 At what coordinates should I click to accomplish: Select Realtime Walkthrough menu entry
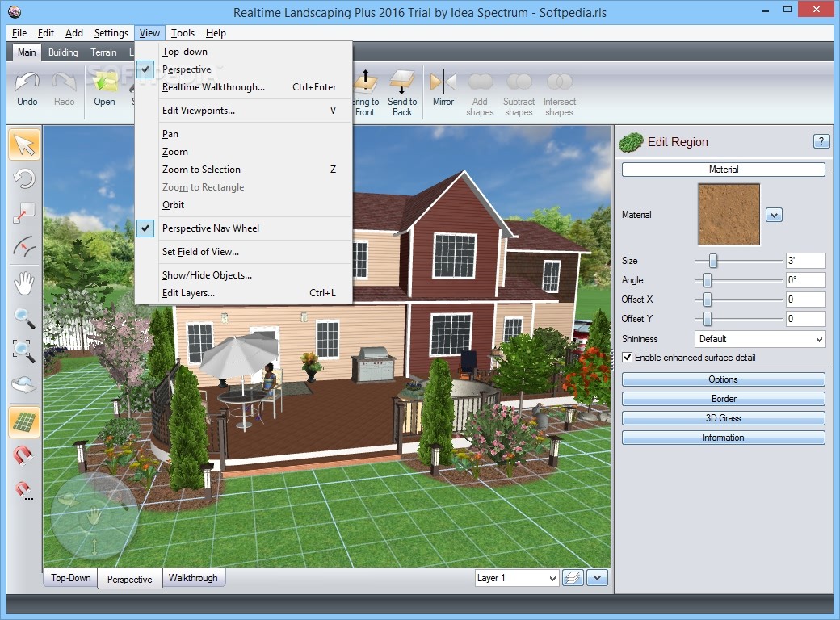(x=244, y=86)
